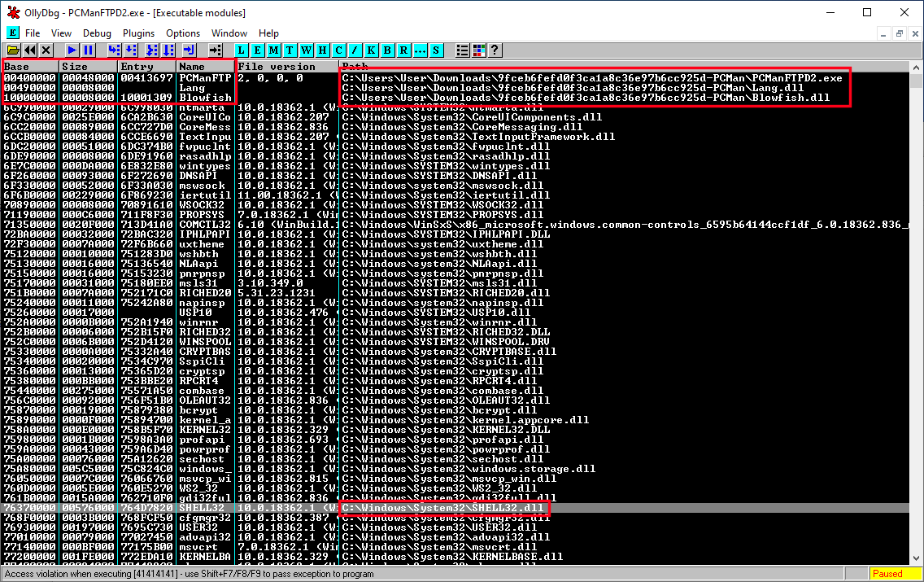Select the WSOCK32 module name

202,205
